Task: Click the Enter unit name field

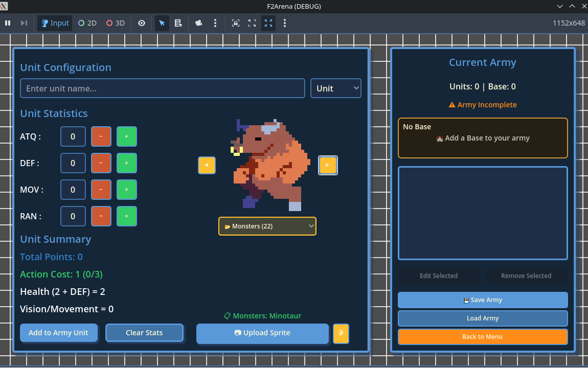Action: [x=163, y=88]
